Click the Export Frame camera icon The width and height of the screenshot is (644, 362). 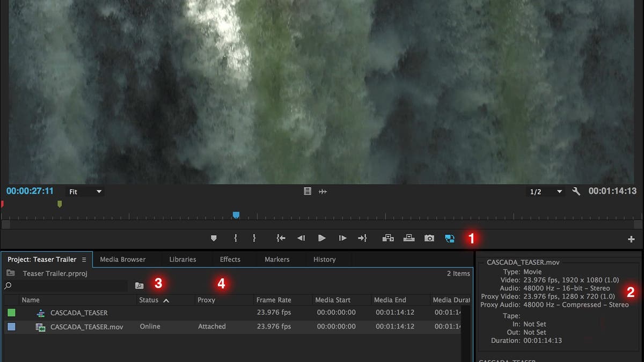(429, 238)
